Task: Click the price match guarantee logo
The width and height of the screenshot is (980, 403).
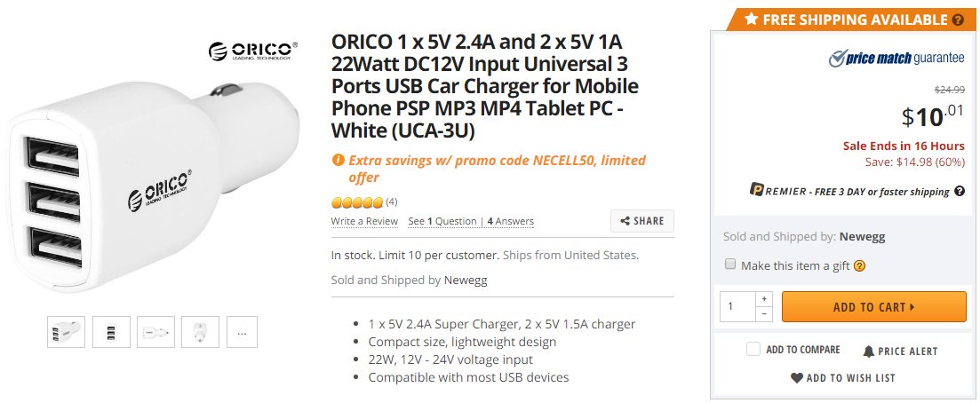Action: point(896,59)
